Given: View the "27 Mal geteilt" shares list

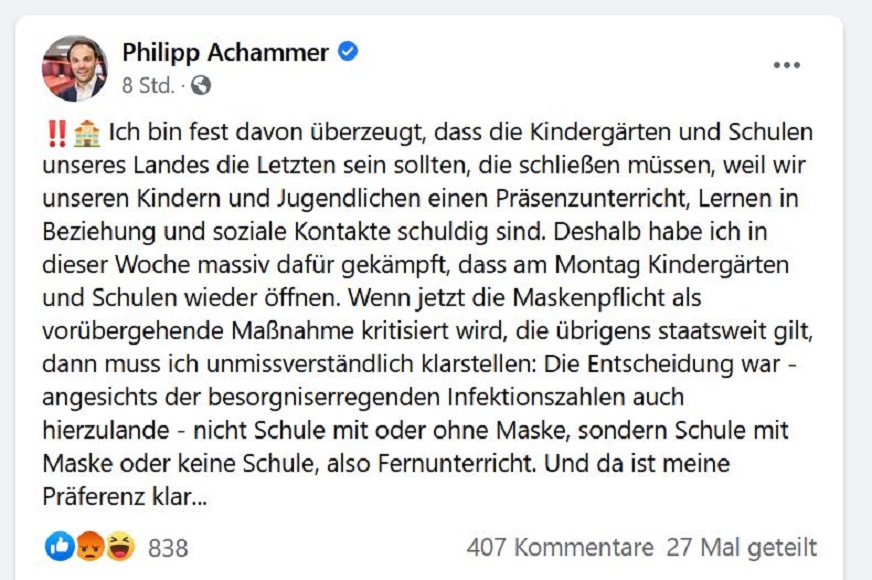Looking at the screenshot, I should click(741, 548).
